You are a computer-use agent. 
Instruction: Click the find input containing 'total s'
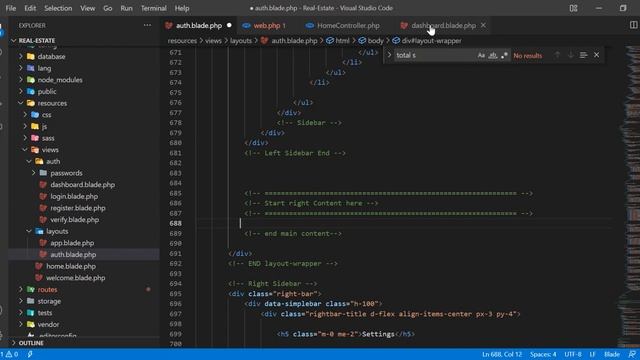coord(435,55)
